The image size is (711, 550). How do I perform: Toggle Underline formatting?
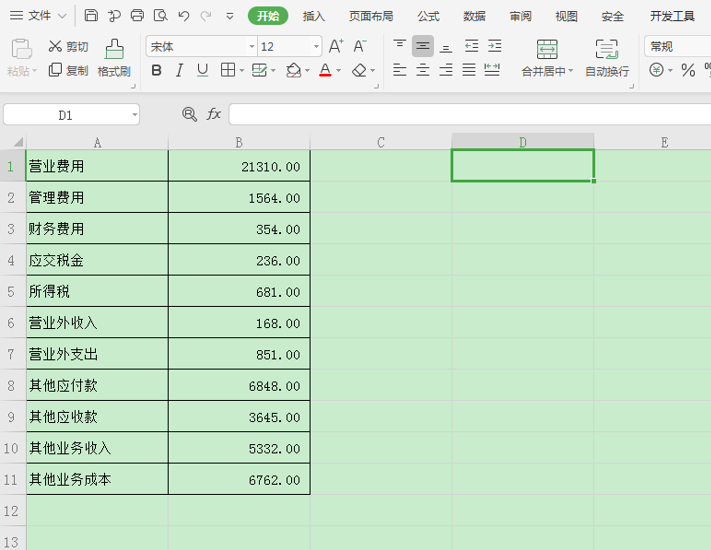pos(202,70)
